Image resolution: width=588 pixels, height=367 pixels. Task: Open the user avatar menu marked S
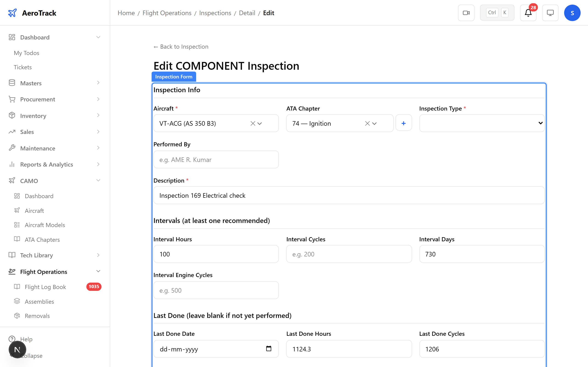(x=572, y=13)
